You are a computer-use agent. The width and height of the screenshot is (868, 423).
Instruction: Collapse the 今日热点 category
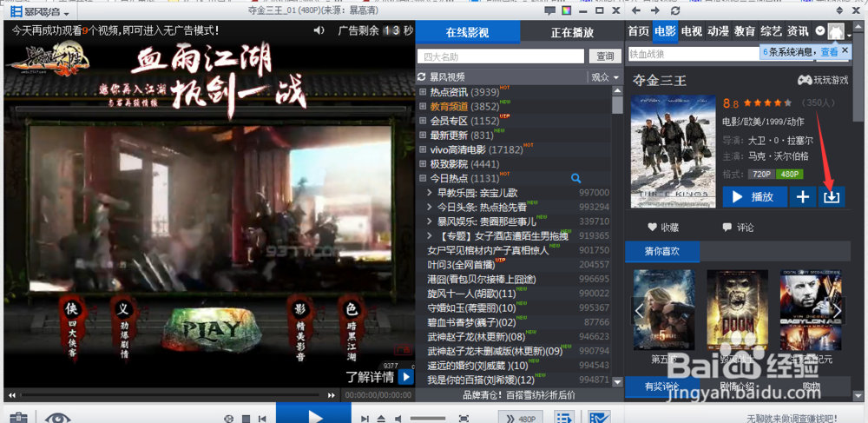click(423, 178)
